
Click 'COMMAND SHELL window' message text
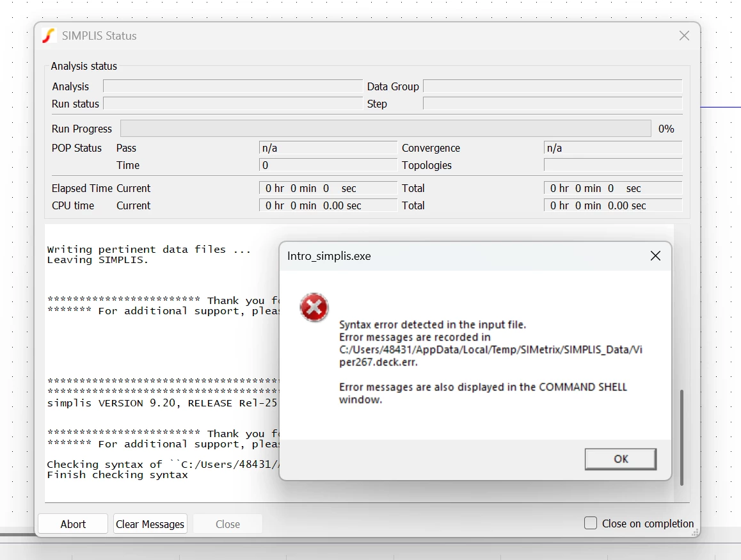point(483,393)
